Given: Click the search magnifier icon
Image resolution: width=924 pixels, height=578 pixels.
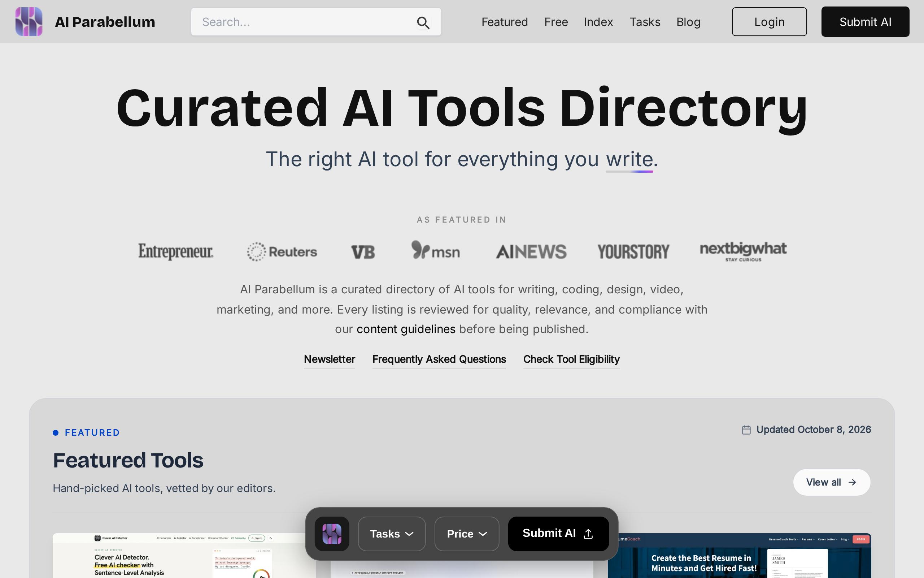Looking at the screenshot, I should click(423, 22).
